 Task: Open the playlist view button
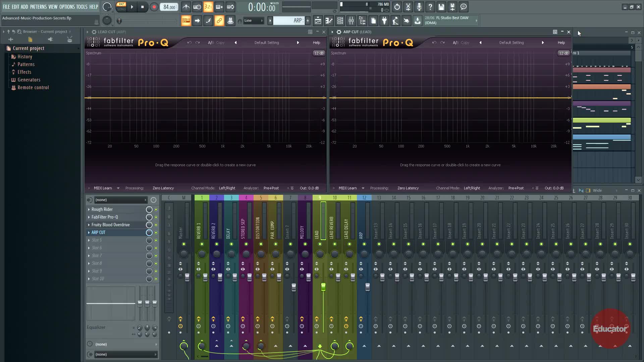click(x=318, y=21)
